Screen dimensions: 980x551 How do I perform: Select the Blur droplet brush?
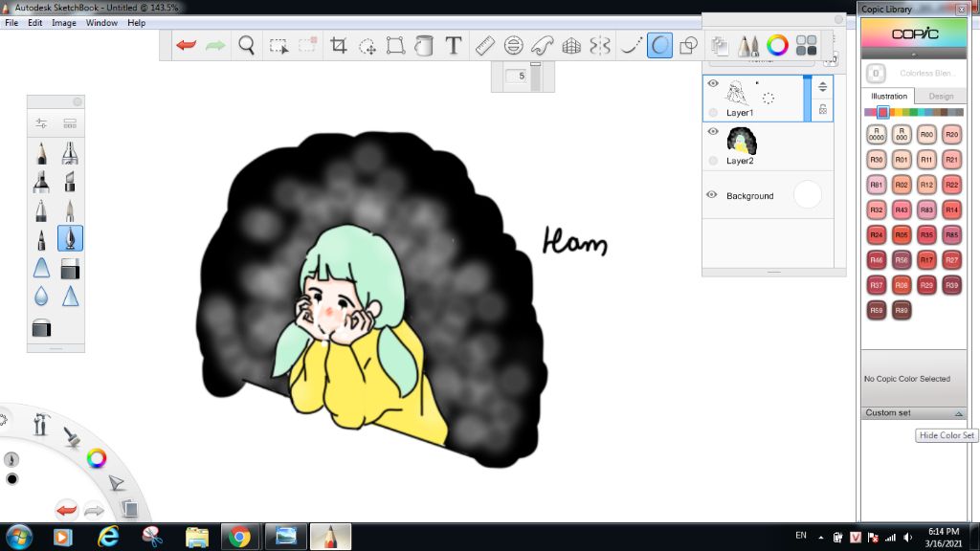point(41,297)
